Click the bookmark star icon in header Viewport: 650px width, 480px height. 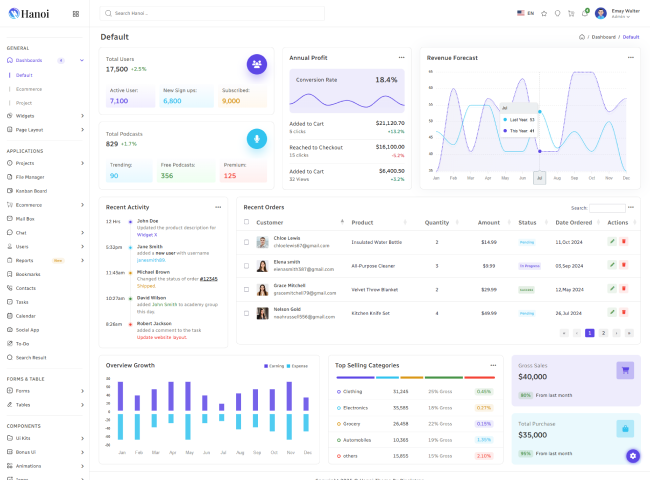tap(544, 13)
